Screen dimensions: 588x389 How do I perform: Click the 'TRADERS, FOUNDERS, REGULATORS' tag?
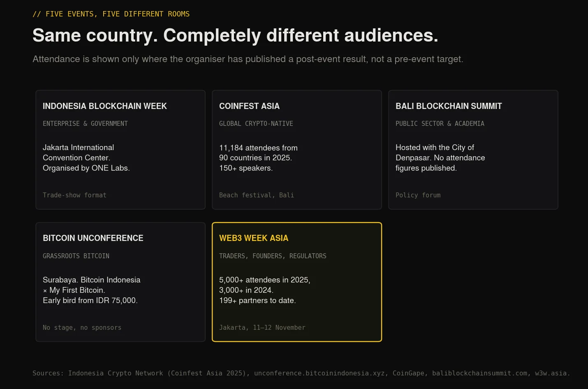(x=273, y=256)
